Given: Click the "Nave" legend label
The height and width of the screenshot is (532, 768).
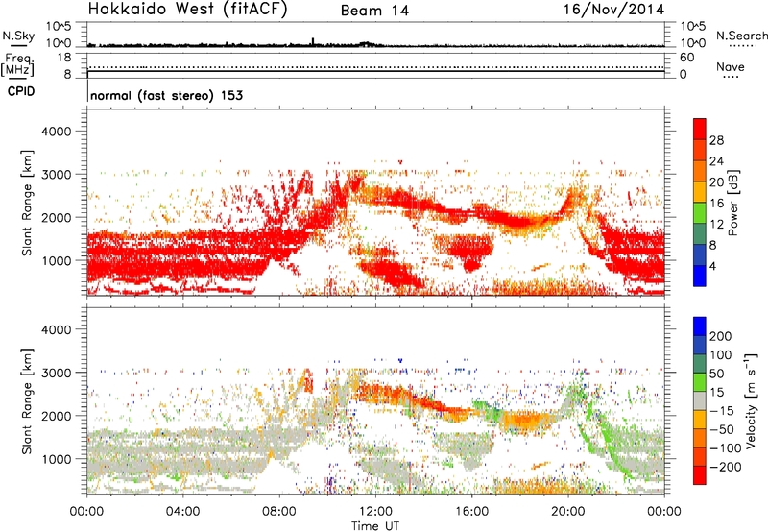Looking at the screenshot, I should pyautogui.click(x=731, y=66).
